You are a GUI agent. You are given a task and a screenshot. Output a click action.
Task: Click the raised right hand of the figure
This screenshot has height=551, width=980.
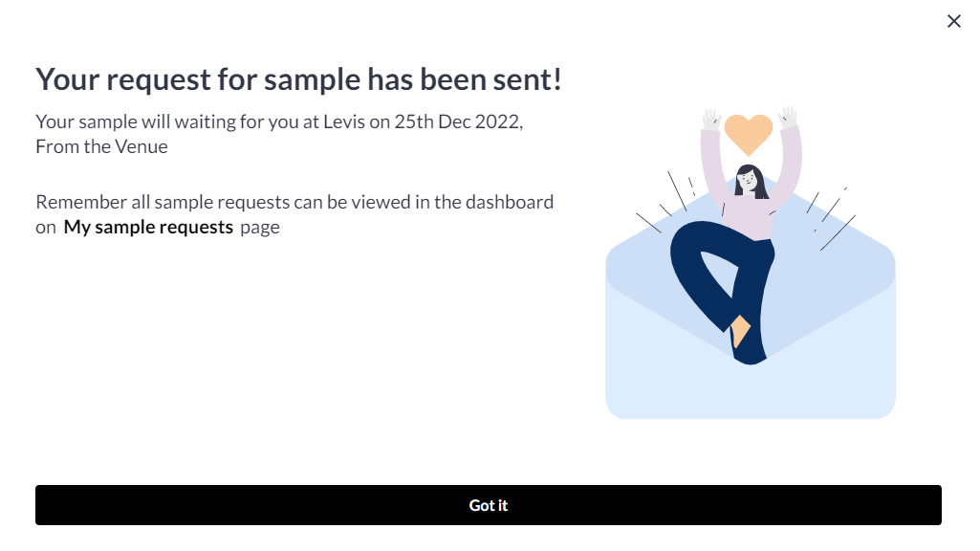point(788,118)
